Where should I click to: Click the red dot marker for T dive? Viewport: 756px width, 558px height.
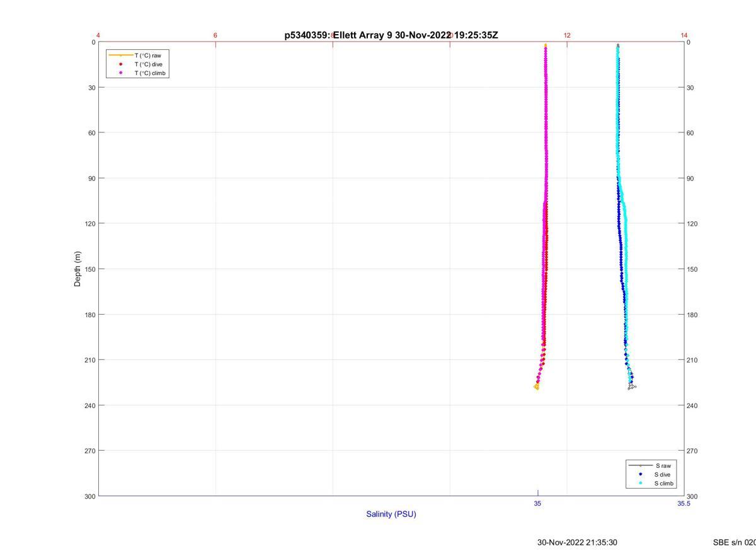120,64
